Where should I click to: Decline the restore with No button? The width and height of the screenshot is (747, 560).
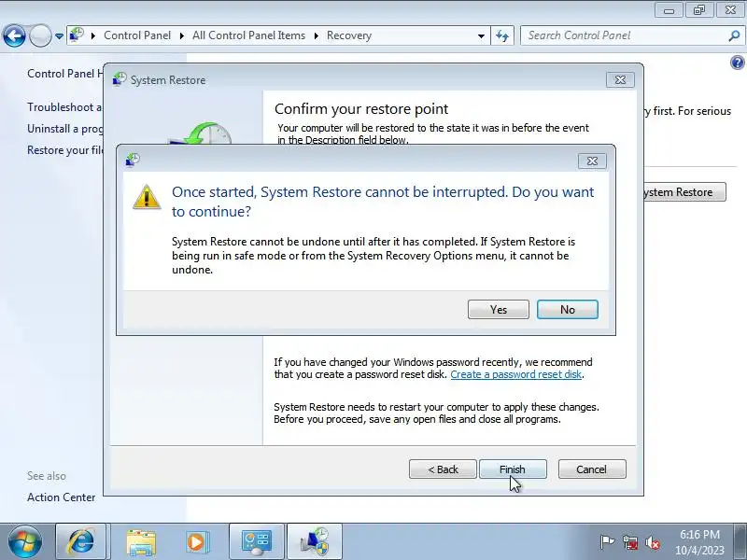point(568,310)
